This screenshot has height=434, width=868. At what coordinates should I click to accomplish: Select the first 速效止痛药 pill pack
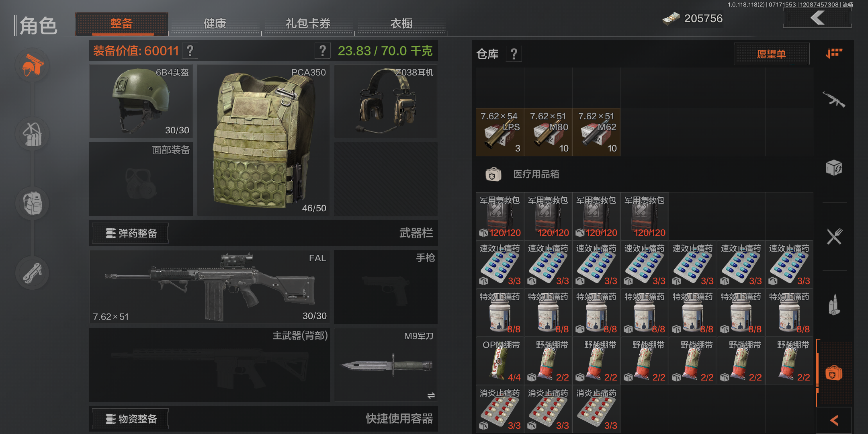(500, 264)
